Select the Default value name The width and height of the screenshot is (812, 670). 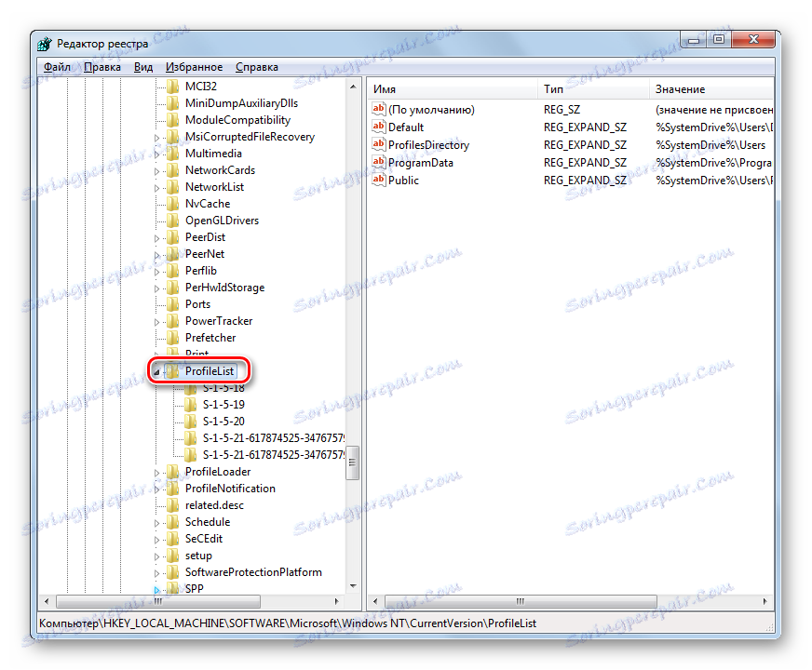pos(406,127)
